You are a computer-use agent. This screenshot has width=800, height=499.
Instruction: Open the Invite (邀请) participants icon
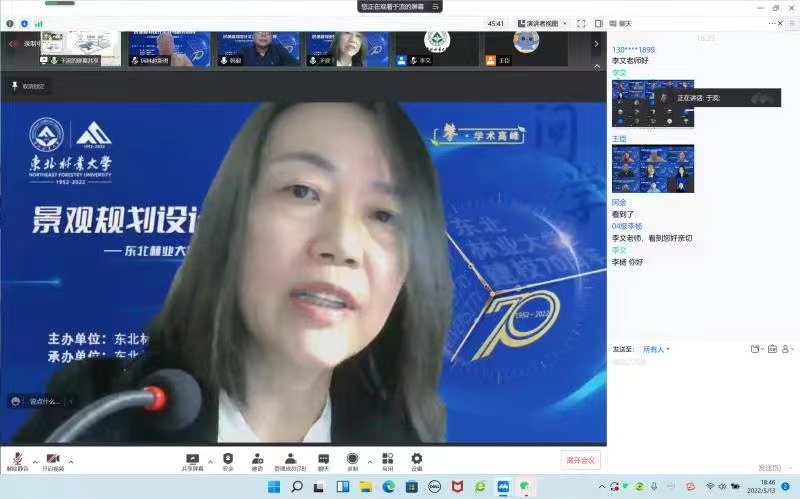pos(257,459)
